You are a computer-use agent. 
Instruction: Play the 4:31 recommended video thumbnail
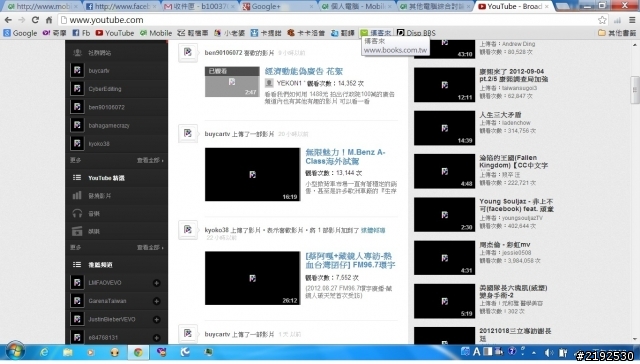coord(444,258)
